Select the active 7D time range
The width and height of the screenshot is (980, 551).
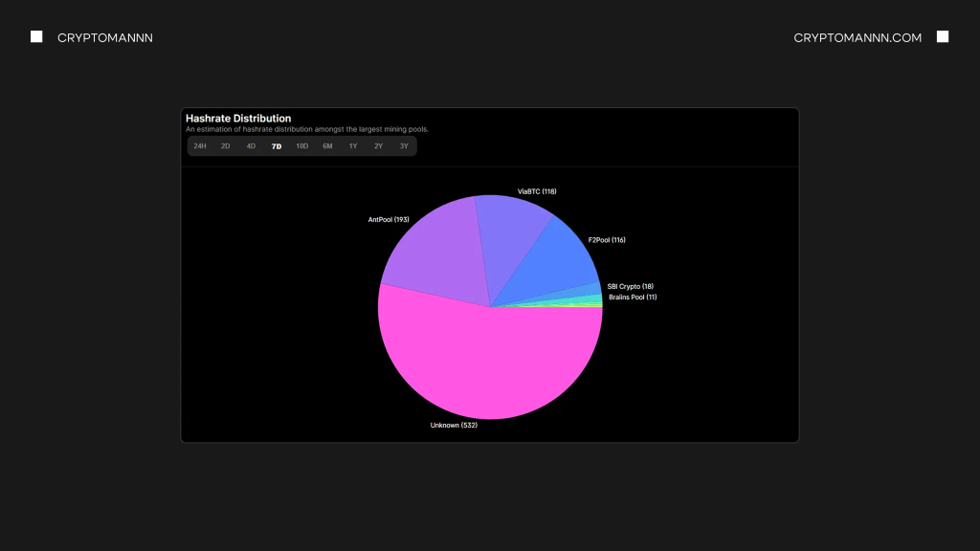point(277,146)
